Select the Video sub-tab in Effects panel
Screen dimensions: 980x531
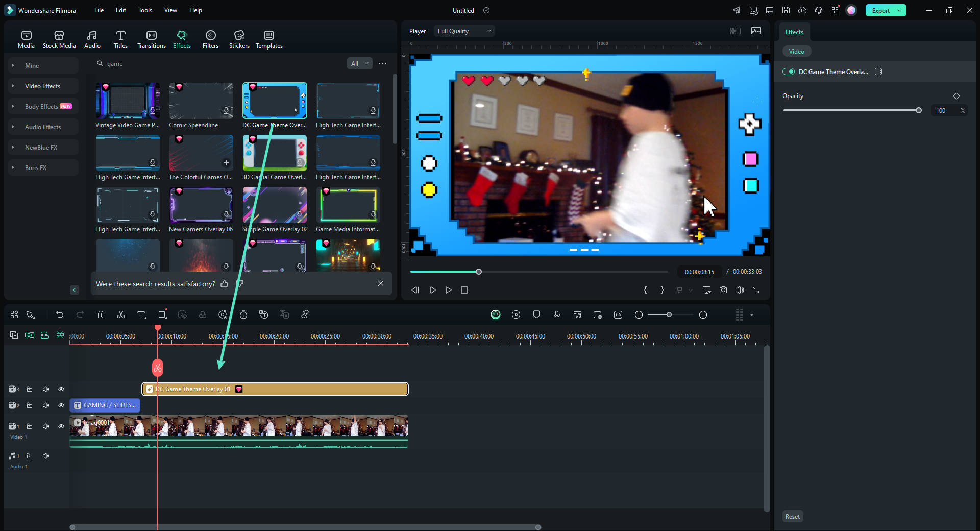(796, 51)
